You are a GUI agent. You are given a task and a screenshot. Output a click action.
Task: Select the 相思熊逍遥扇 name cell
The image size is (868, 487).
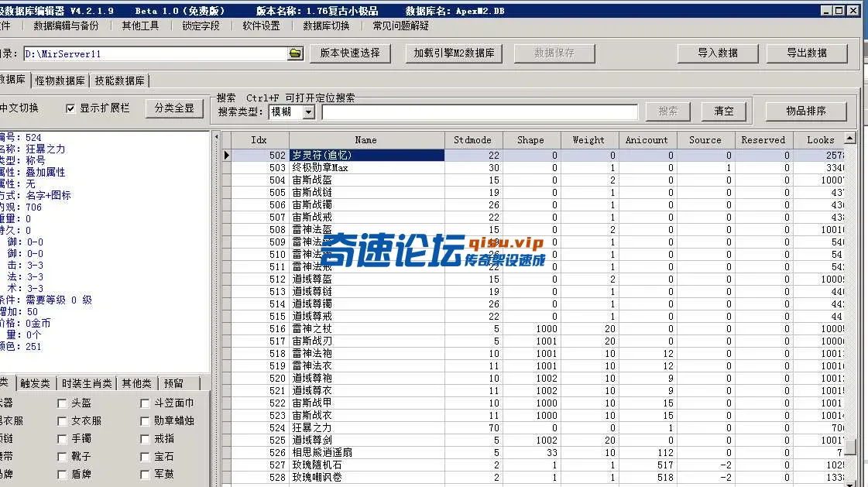(366, 452)
